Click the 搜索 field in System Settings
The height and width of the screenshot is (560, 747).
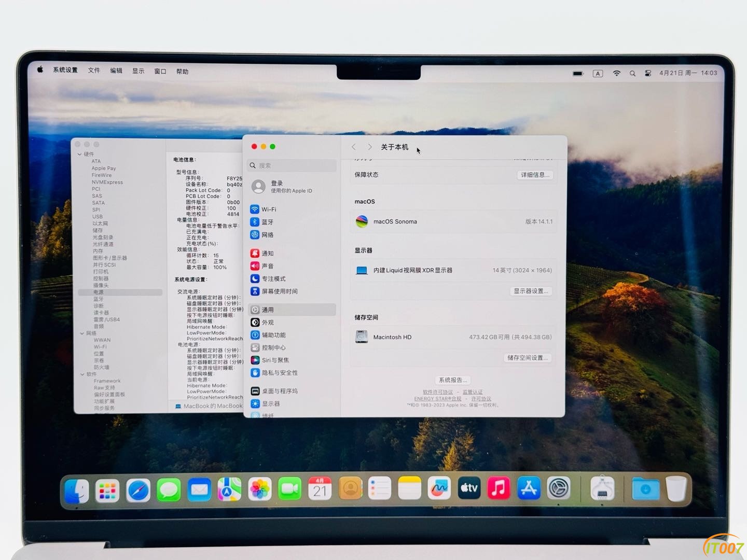click(292, 165)
